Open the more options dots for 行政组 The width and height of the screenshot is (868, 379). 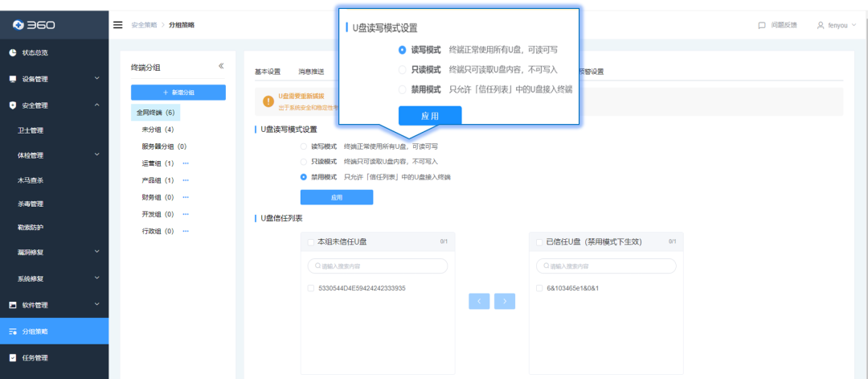click(186, 231)
